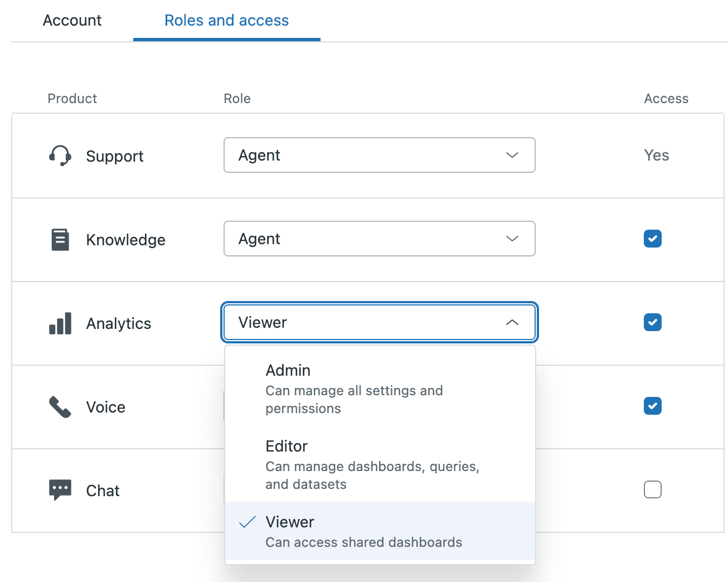This screenshot has width=728, height=582.
Task: Expand the Knowledge role dropdown
Action: pos(379,239)
